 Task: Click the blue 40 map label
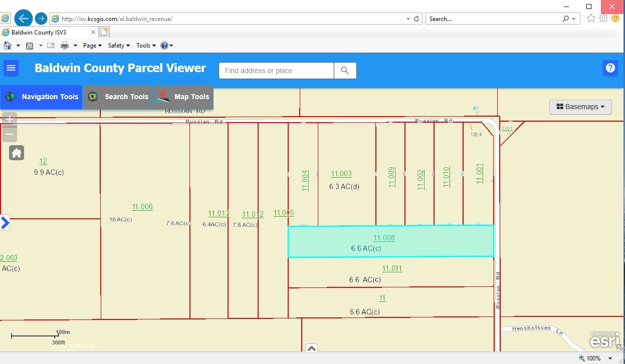[476, 108]
